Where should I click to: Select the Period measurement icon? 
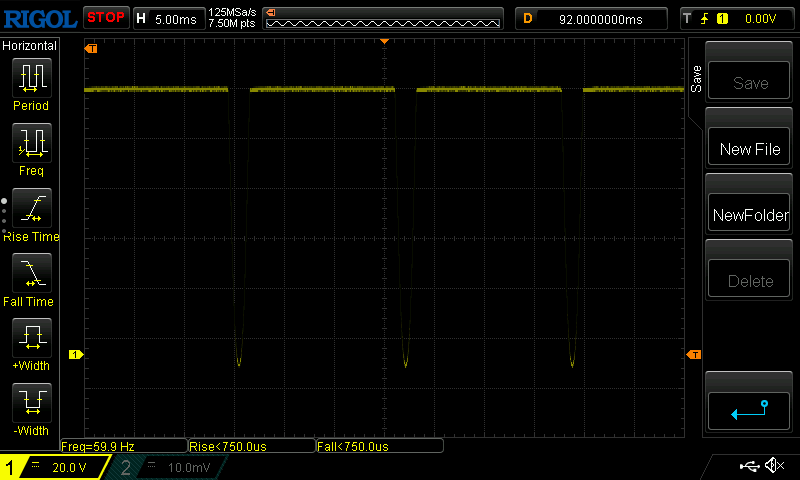[x=32, y=78]
